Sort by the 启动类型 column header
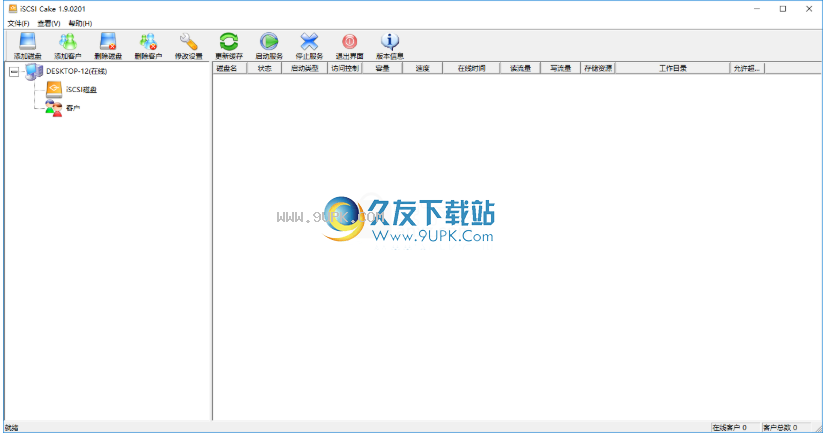The image size is (825, 439). (x=305, y=68)
